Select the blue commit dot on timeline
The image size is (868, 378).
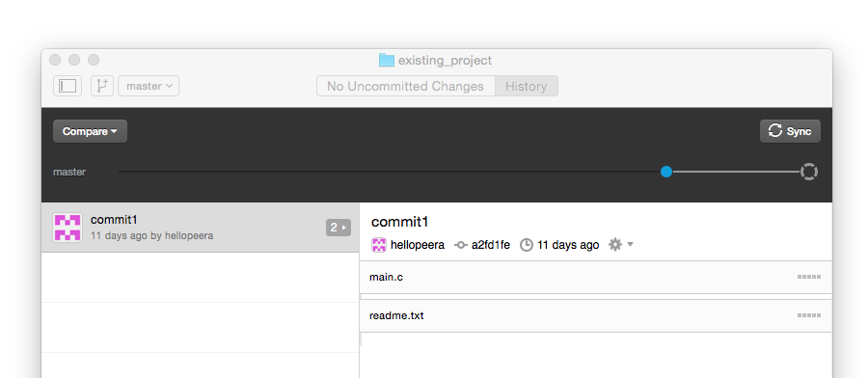click(666, 172)
